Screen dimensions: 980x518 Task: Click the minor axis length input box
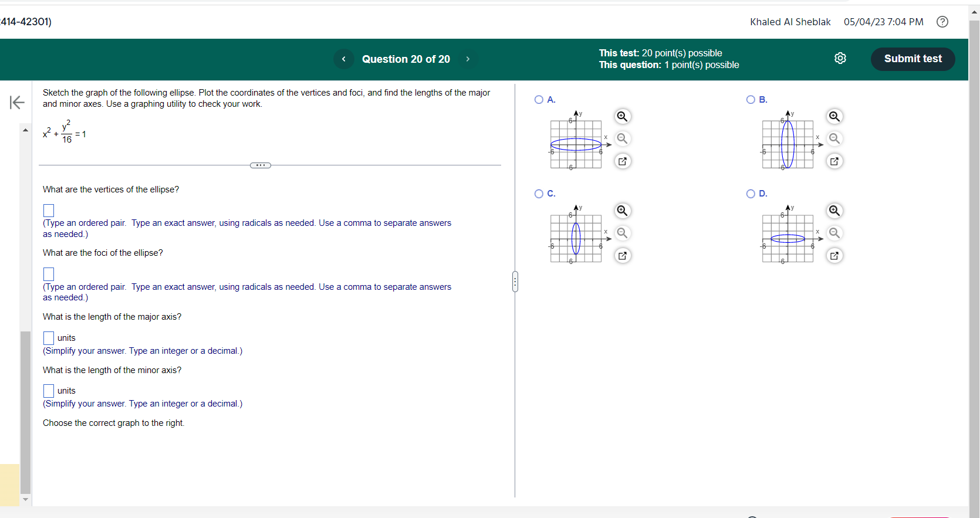[49, 391]
